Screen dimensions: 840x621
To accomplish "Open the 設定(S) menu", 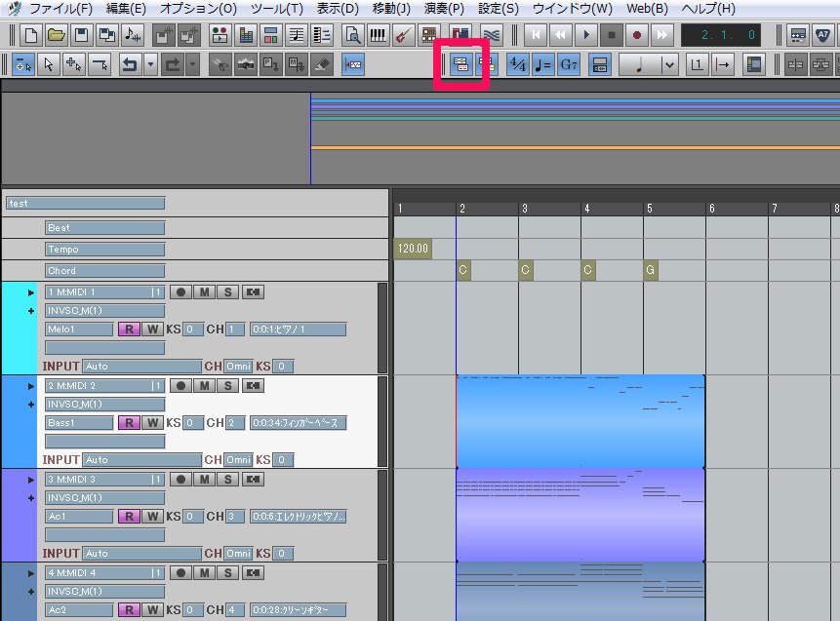I will (499, 9).
